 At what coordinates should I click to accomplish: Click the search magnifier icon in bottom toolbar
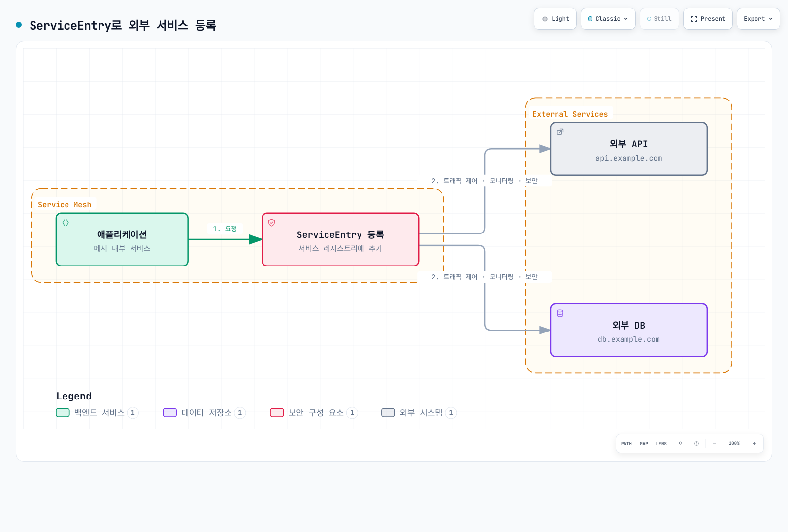click(x=681, y=444)
